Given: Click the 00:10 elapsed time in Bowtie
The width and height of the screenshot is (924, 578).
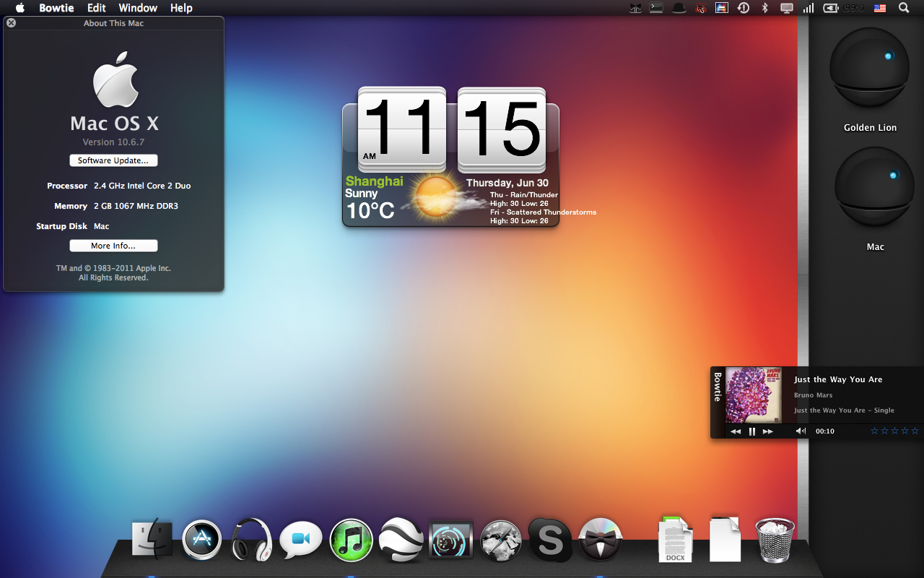Looking at the screenshot, I should [x=825, y=431].
